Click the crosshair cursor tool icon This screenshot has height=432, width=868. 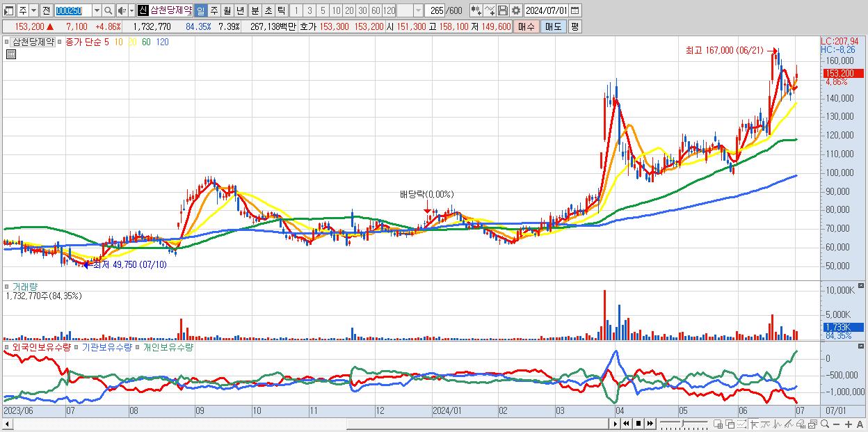(x=753, y=424)
